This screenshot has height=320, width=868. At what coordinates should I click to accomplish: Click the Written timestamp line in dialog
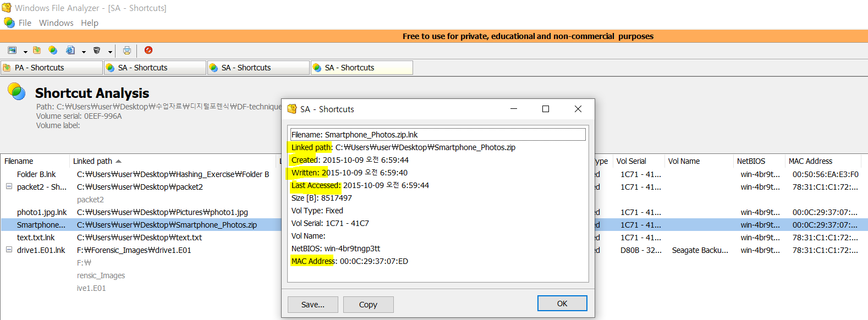(349, 173)
